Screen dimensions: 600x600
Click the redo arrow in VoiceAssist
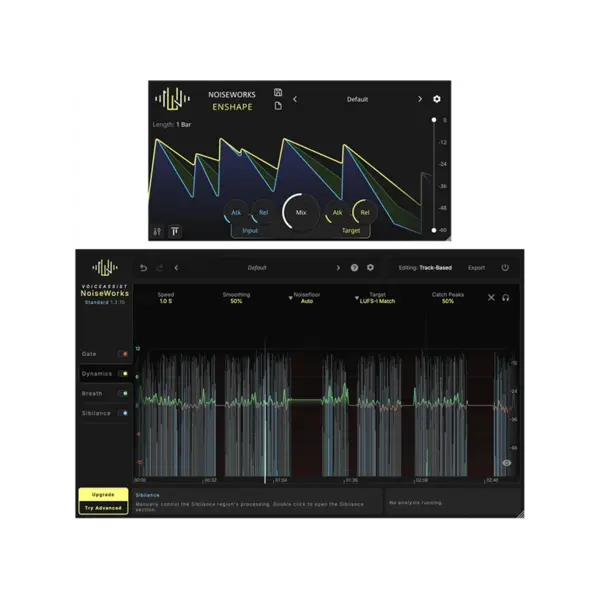(x=160, y=268)
